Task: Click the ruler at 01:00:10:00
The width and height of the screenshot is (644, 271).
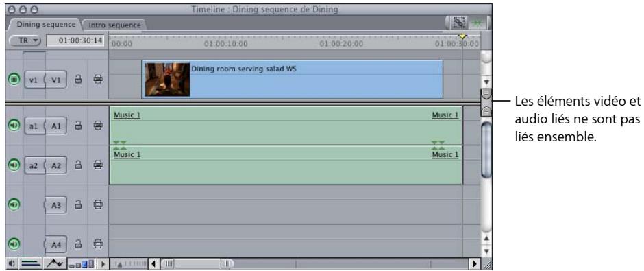Action: point(225,44)
